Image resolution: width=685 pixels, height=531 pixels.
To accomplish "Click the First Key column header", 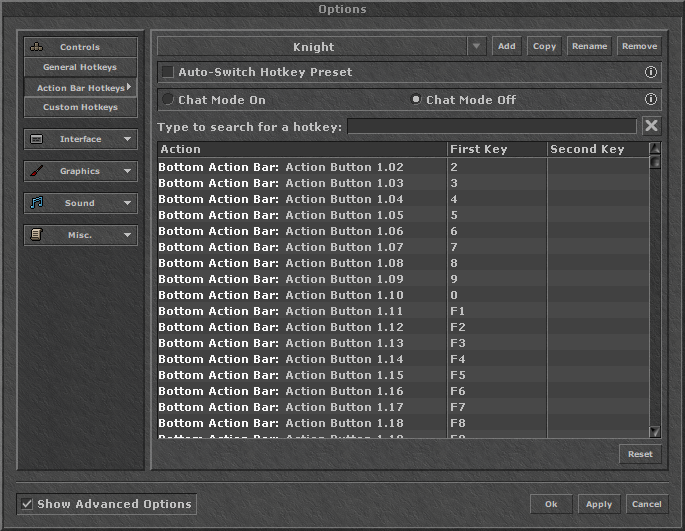I will click(497, 149).
